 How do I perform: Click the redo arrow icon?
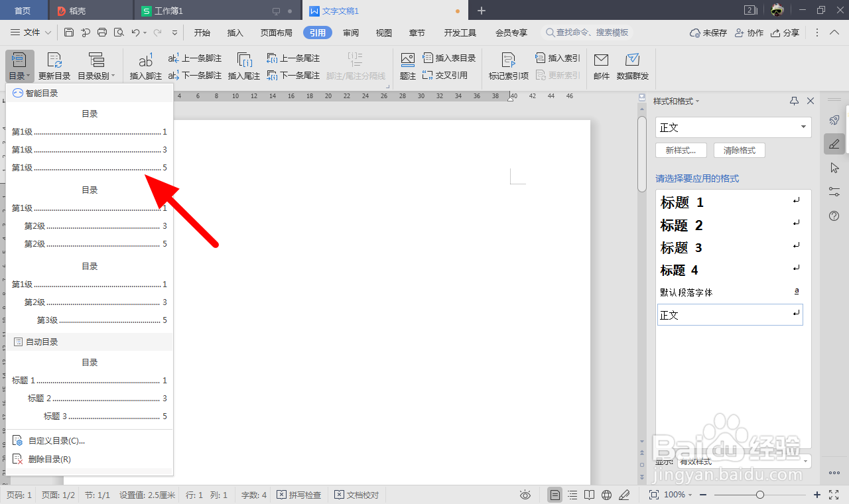[x=157, y=32]
